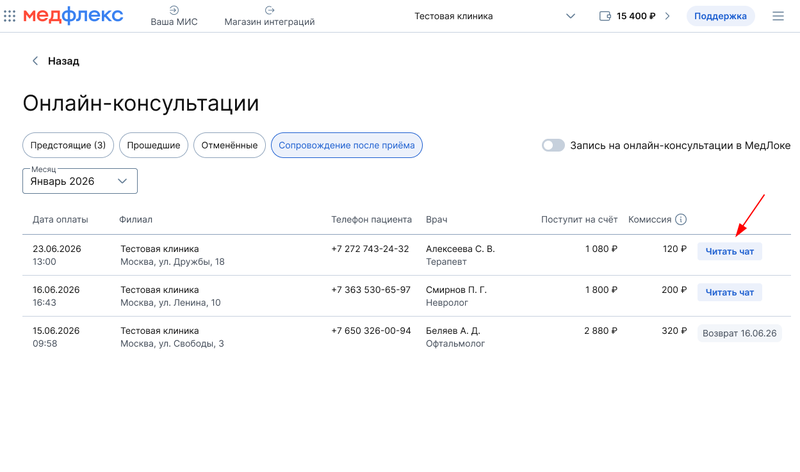Screen dimensions: 800x472
Task: Read chat for Алексеева С. В. row
Action: coord(730,252)
